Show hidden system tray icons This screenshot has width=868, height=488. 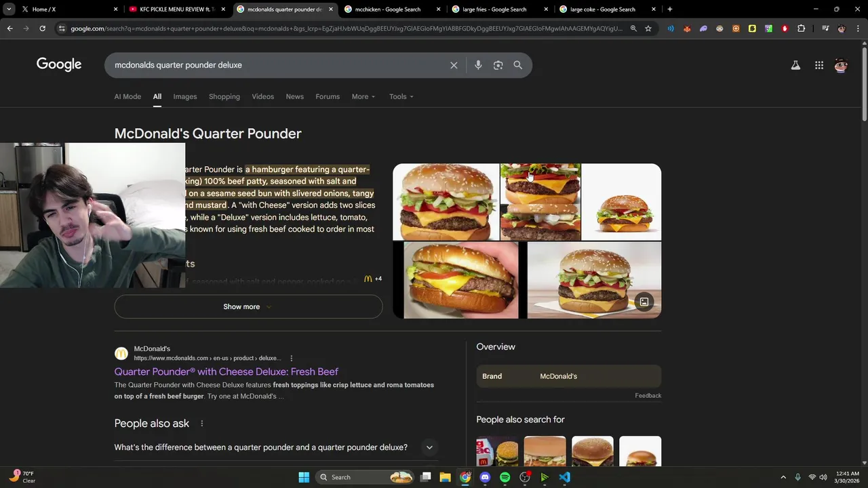click(783, 477)
